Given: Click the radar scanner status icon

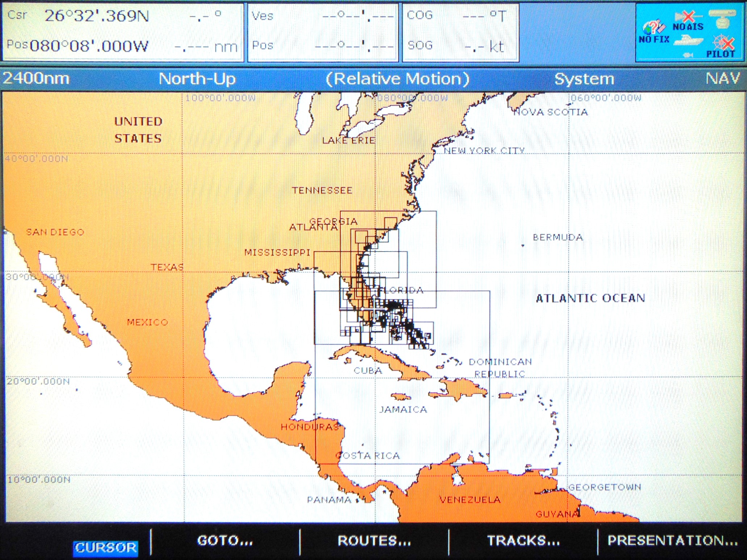Looking at the screenshot, I should coord(722,19).
